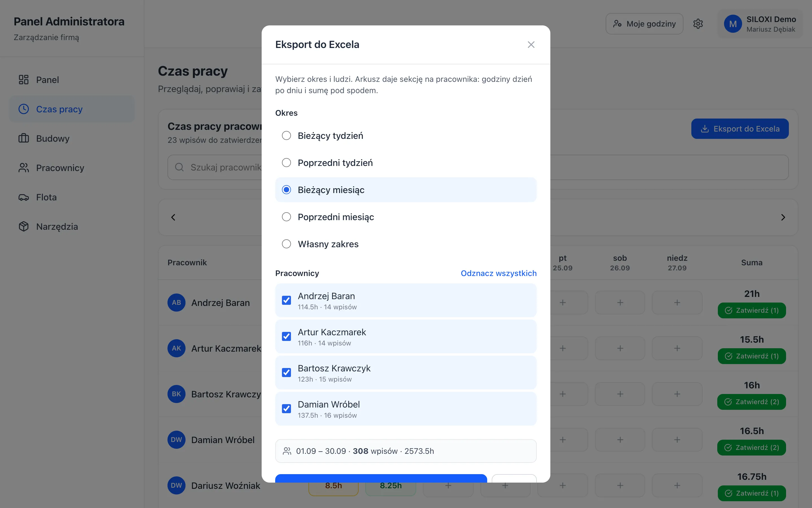Add Sunday hours in the 16.5h row

pos(677,440)
